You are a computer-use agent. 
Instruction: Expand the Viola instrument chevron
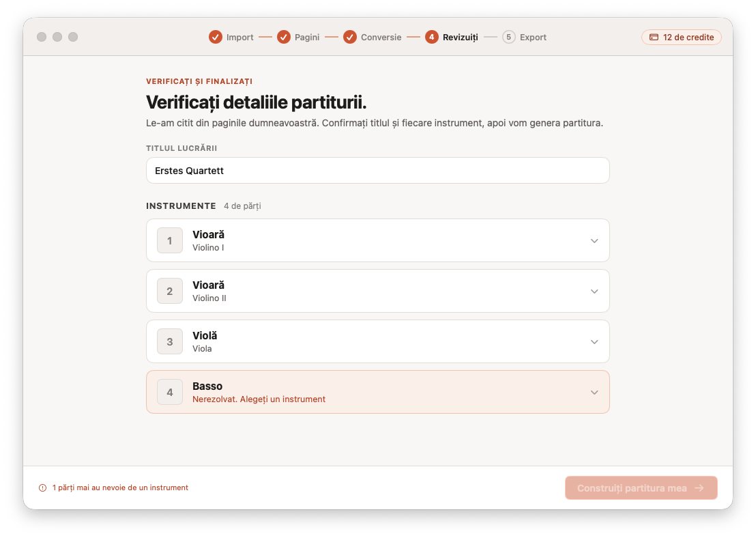tap(594, 342)
